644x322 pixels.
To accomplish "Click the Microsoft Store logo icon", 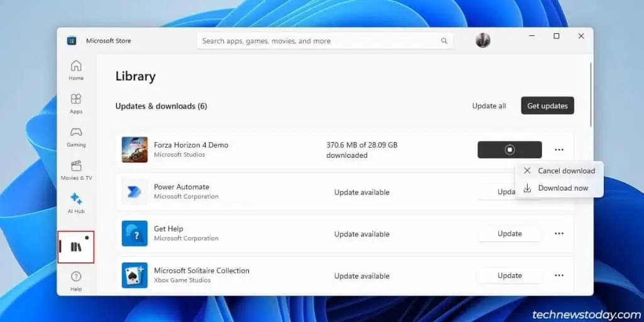I will [72, 41].
